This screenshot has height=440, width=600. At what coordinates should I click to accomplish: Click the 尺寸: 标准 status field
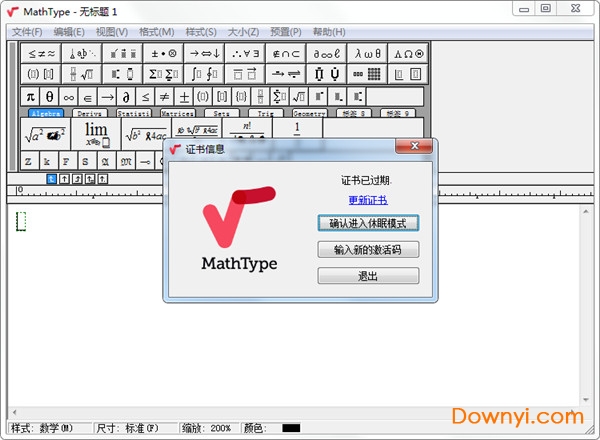click(x=135, y=428)
